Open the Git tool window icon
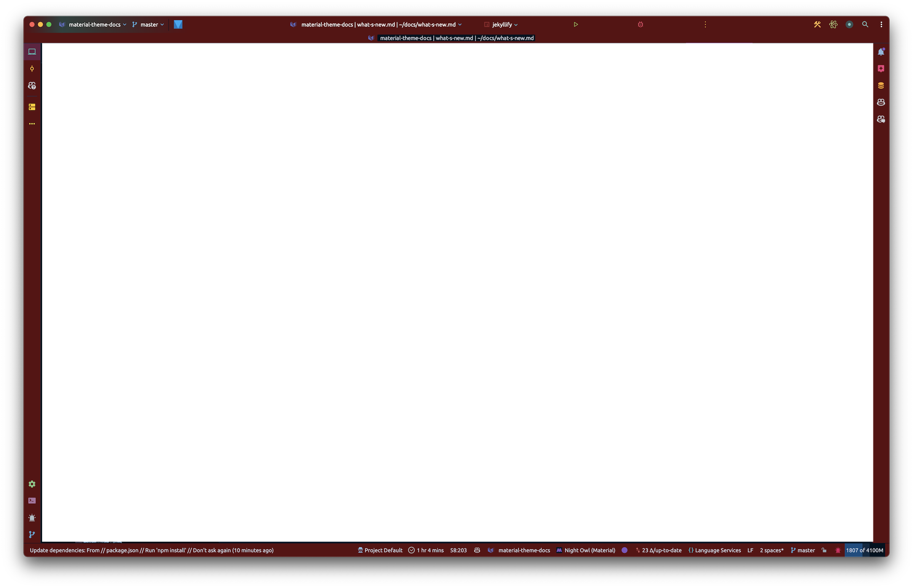Image resolution: width=913 pixels, height=588 pixels. pyautogui.click(x=32, y=534)
